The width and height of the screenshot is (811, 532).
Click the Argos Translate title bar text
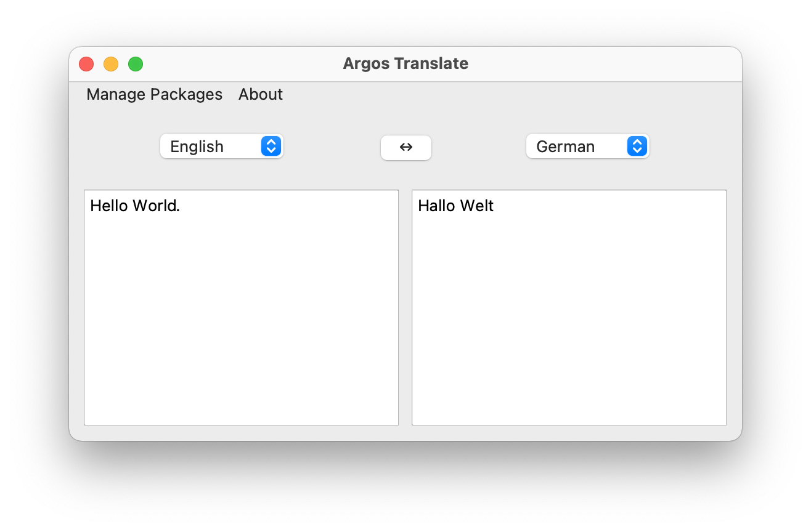[x=405, y=63]
